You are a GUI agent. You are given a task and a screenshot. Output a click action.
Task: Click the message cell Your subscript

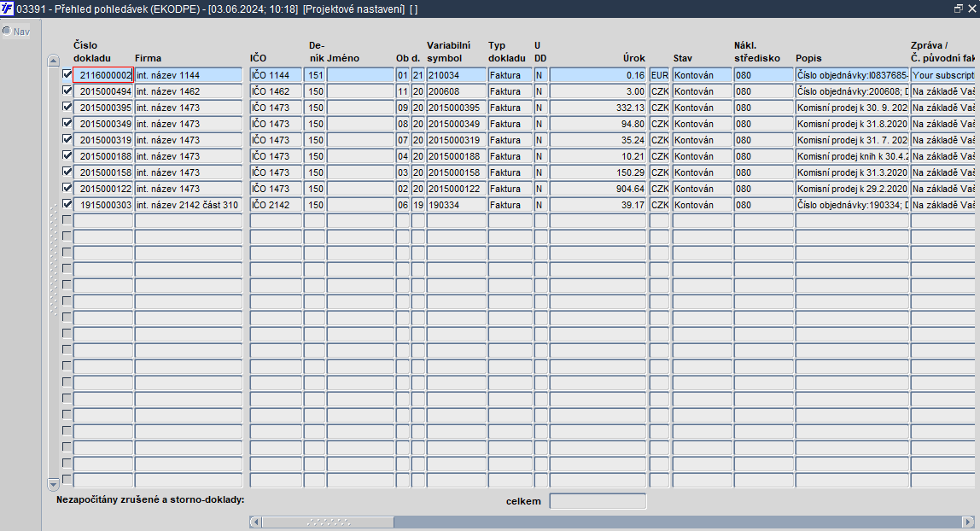[942, 75]
